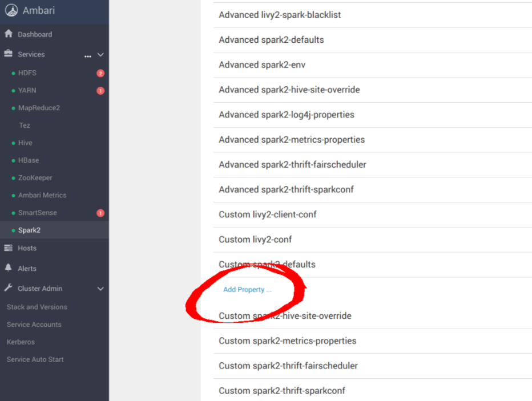Viewport: 532px width, 401px height.
Task: Collapse the Cluster Admin chevron
Action: coord(100,289)
